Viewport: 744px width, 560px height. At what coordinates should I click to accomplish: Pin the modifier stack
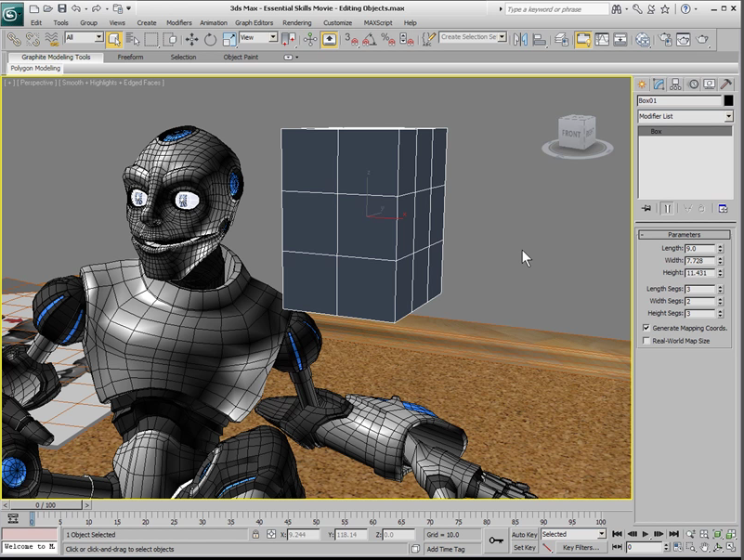(646, 209)
